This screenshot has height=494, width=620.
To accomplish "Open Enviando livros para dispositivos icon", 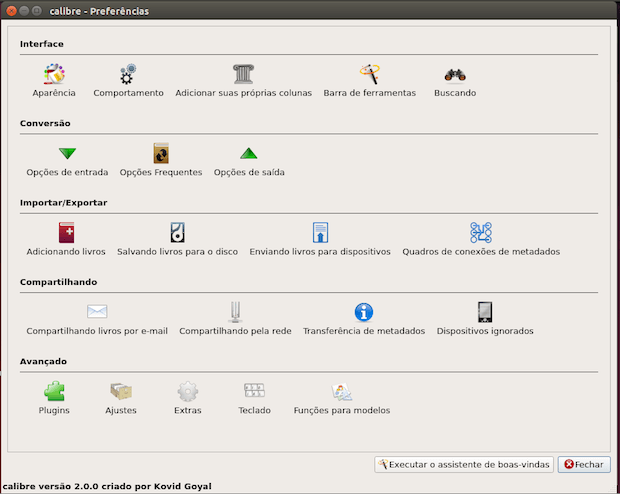I will coord(320,233).
